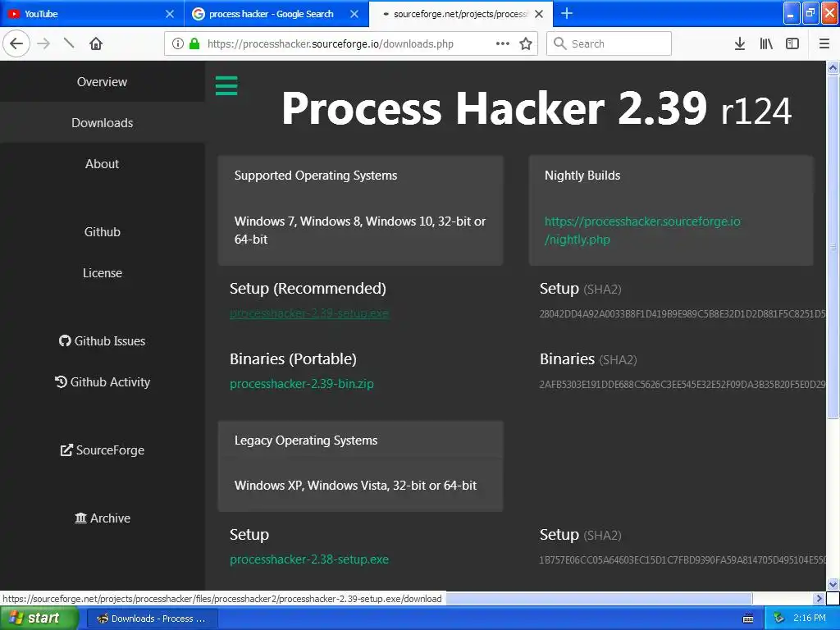The width and height of the screenshot is (840, 630).
Task: Click the 2:16 PM taskbar clock
Action: pyautogui.click(x=810, y=619)
